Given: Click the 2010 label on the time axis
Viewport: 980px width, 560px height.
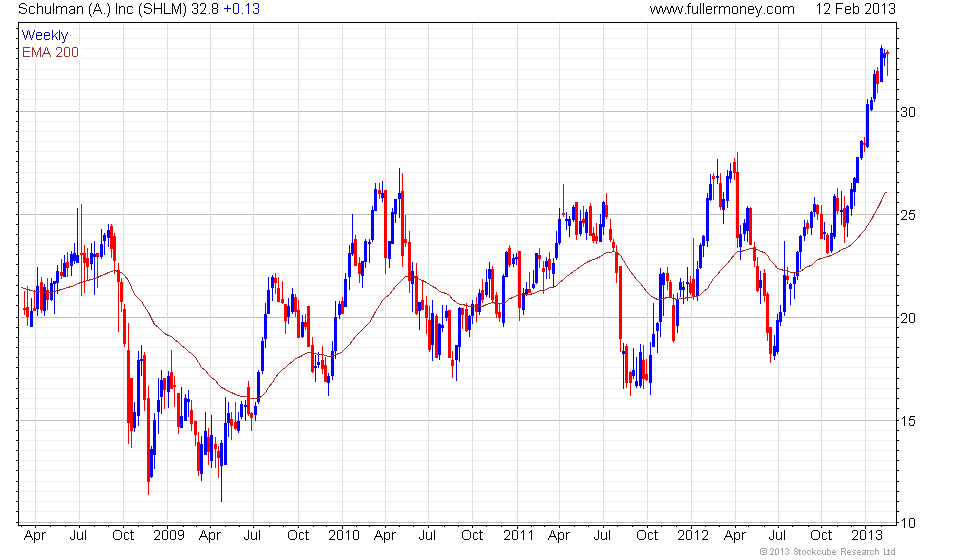Looking at the screenshot, I should tap(344, 535).
